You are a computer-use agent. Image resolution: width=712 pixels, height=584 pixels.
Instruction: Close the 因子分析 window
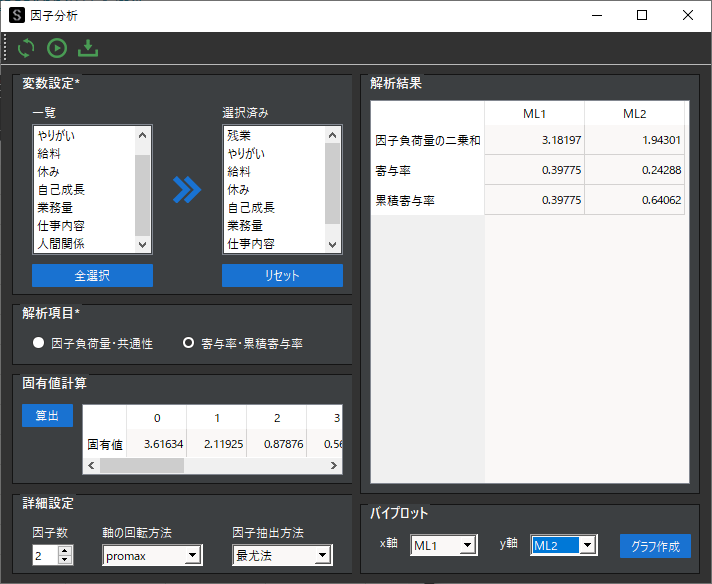(687, 15)
